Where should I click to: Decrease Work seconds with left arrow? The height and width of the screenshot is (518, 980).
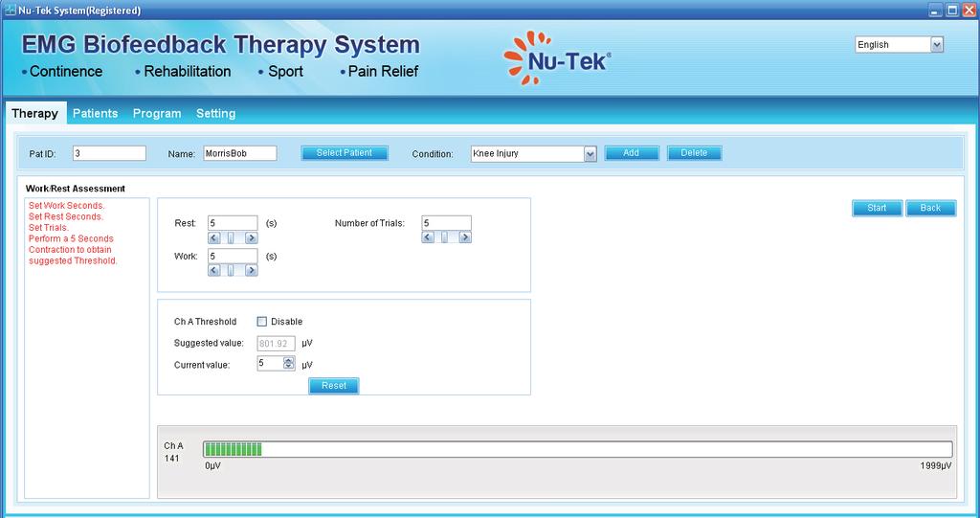tap(214, 270)
